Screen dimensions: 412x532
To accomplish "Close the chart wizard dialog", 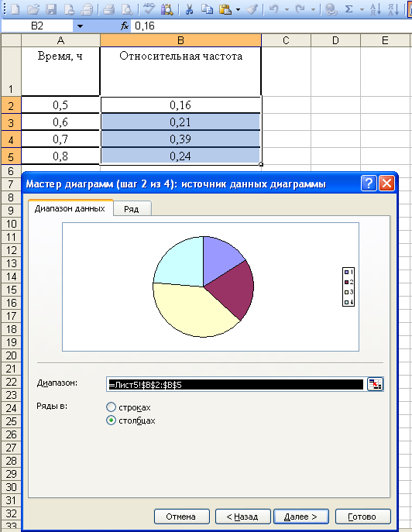I will click(x=387, y=184).
